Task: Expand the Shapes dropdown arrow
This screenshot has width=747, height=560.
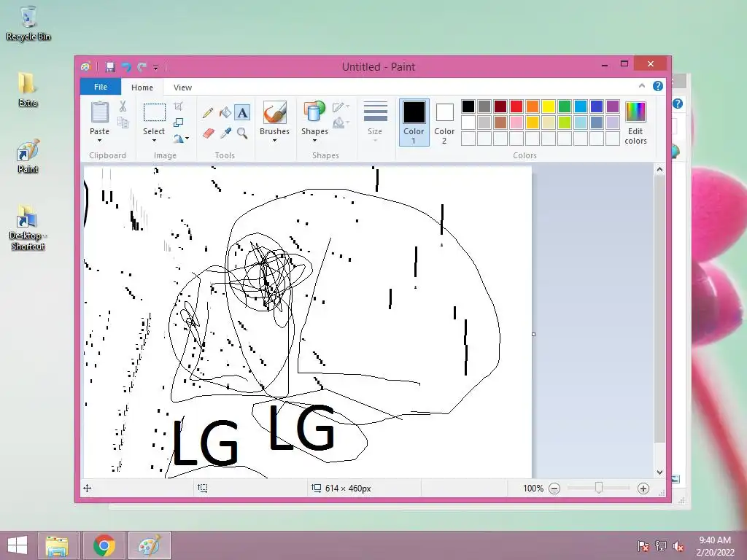Action: coord(314,141)
